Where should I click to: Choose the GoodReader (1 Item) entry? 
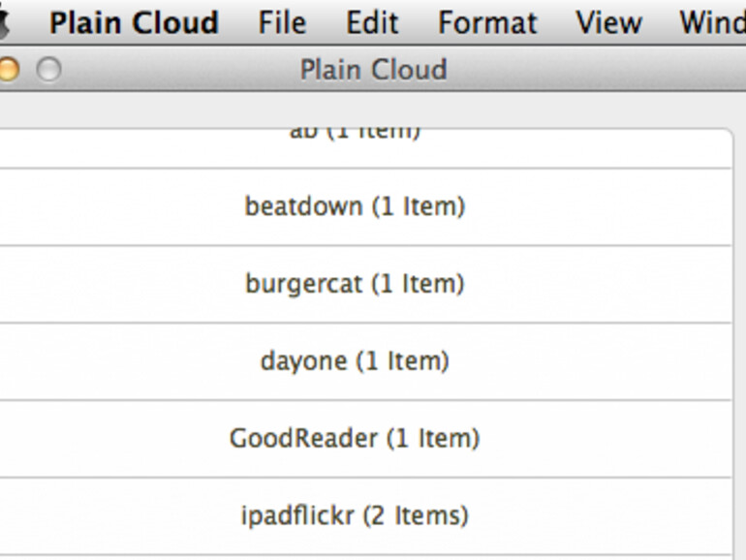[x=355, y=438]
